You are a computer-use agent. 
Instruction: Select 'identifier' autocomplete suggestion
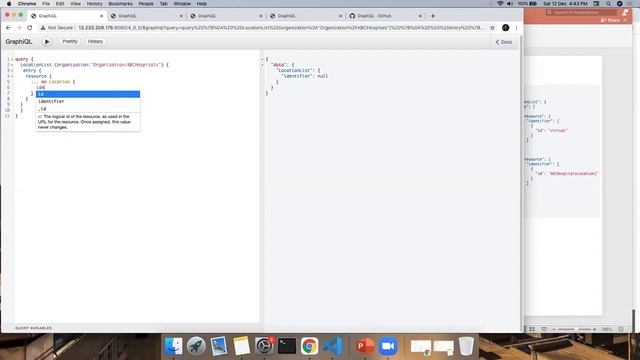click(88, 101)
